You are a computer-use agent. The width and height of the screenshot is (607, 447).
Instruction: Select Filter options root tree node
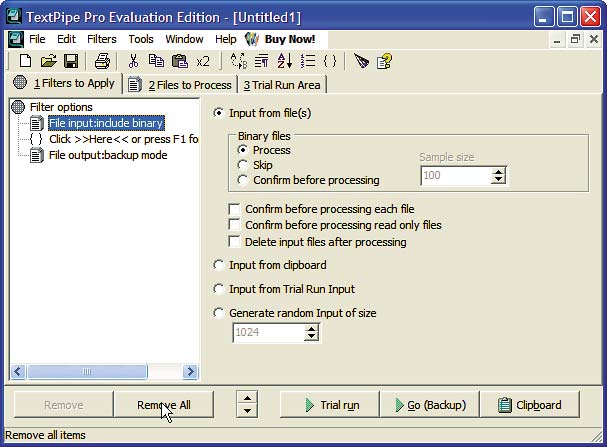(x=61, y=107)
